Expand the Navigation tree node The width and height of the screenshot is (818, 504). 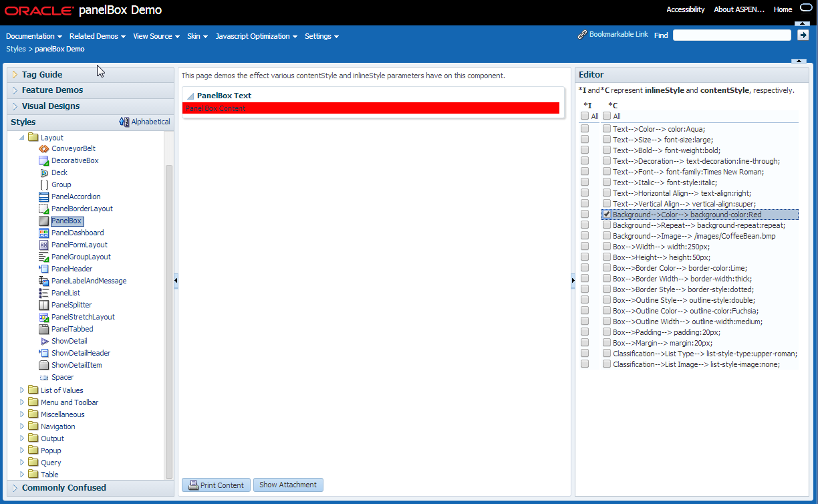tap(22, 426)
